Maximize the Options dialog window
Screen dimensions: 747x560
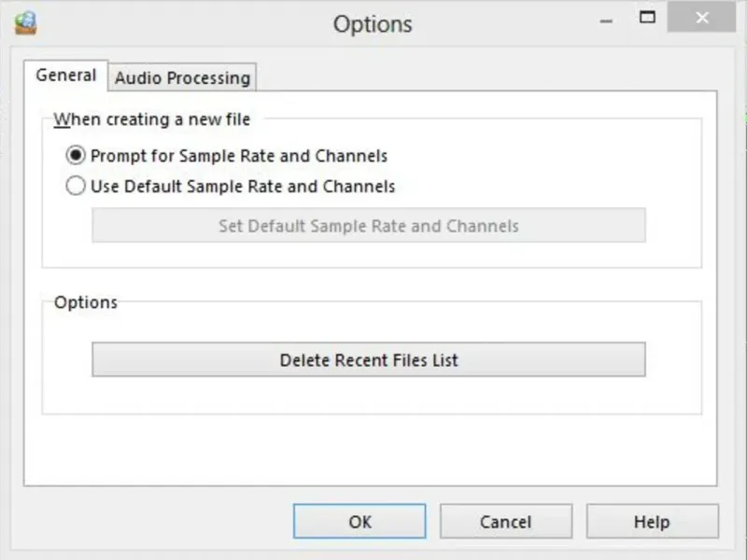click(x=646, y=17)
